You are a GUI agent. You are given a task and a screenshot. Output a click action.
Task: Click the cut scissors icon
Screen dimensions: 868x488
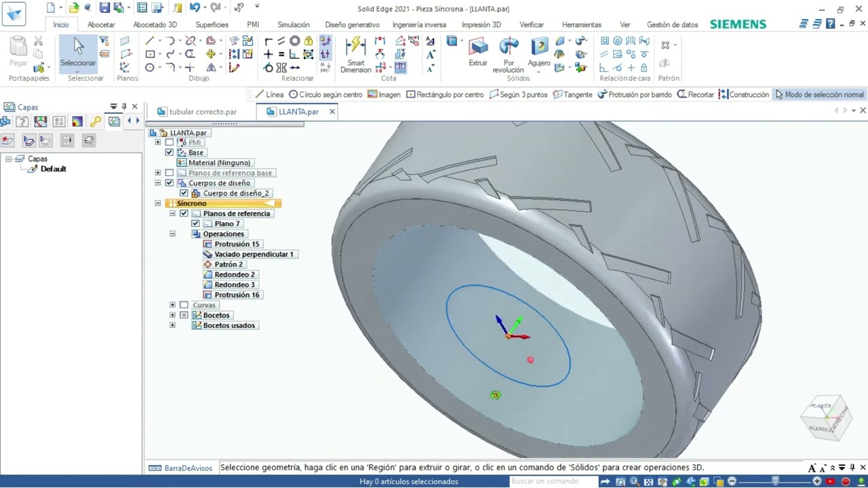click(39, 41)
